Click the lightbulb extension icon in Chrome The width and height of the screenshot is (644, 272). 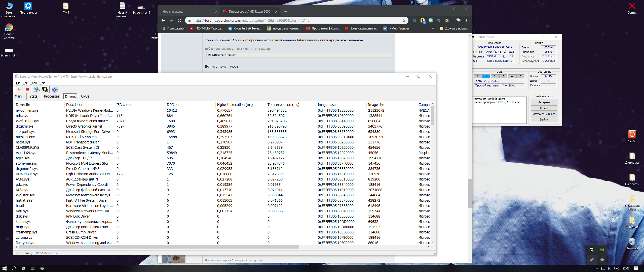coord(447,20)
